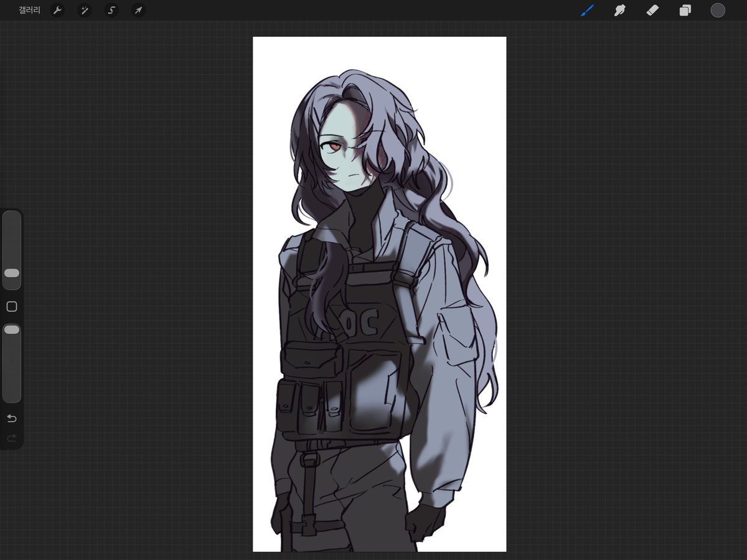Open the Adjustments magic wand menu

(84, 10)
